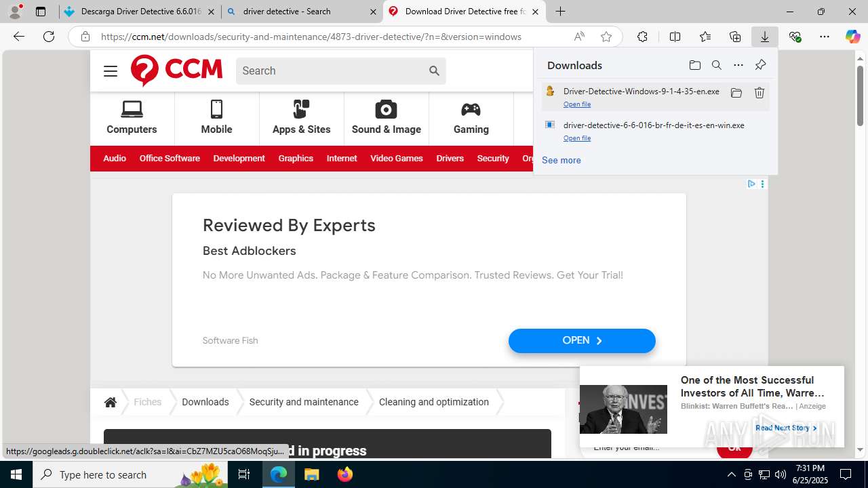Select Office Software in red menu

coord(170,158)
